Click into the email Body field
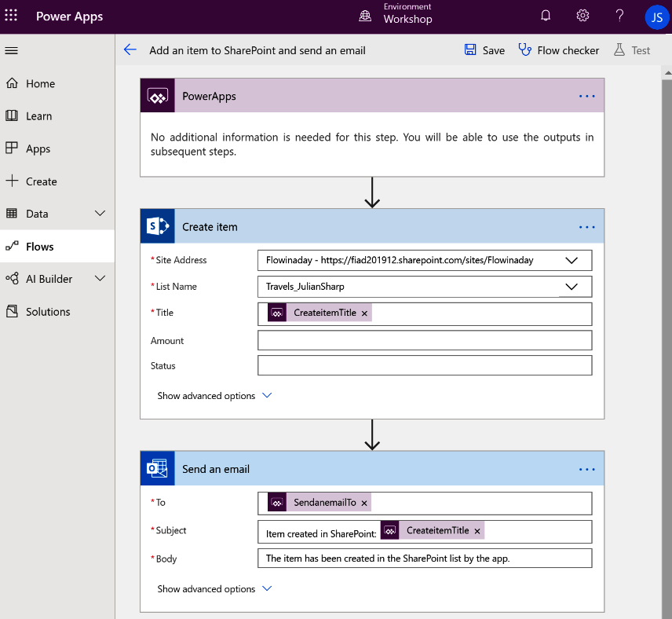 (x=425, y=559)
